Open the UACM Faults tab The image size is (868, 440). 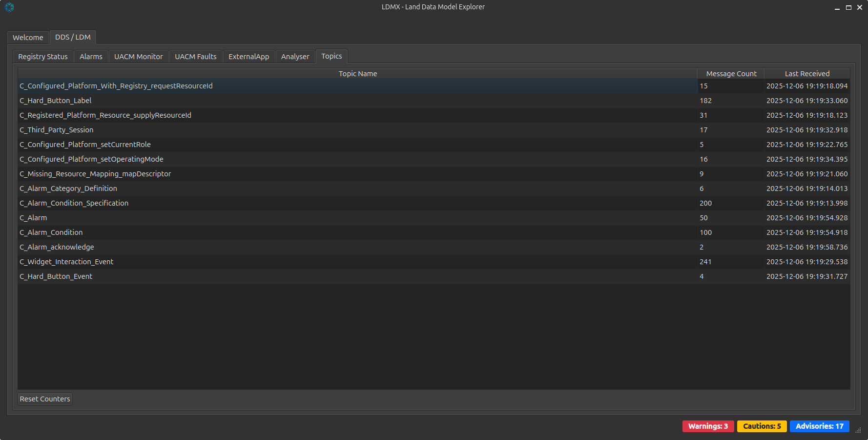pos(195,56)
